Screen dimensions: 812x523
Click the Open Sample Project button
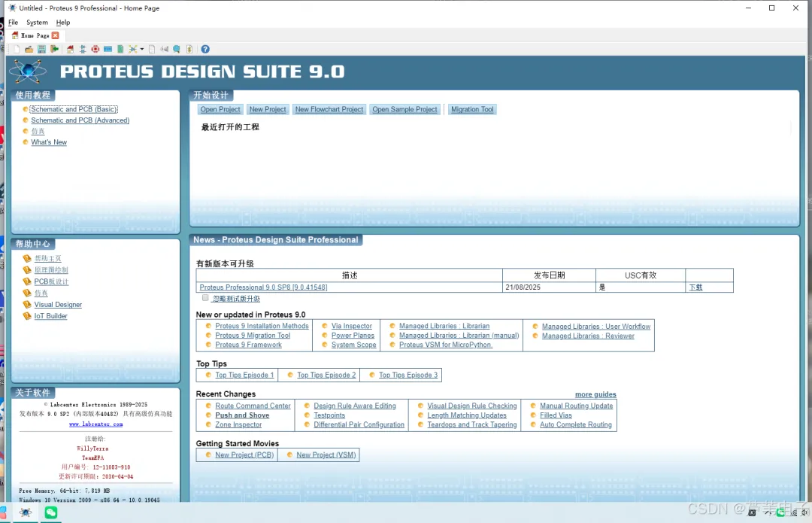pyautogui.click(x=404, y=109)
